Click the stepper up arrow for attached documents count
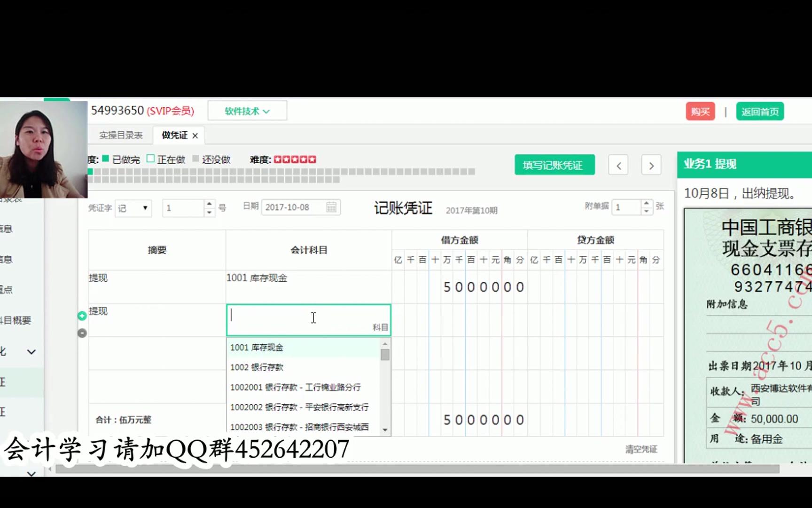 pos(646,203)
